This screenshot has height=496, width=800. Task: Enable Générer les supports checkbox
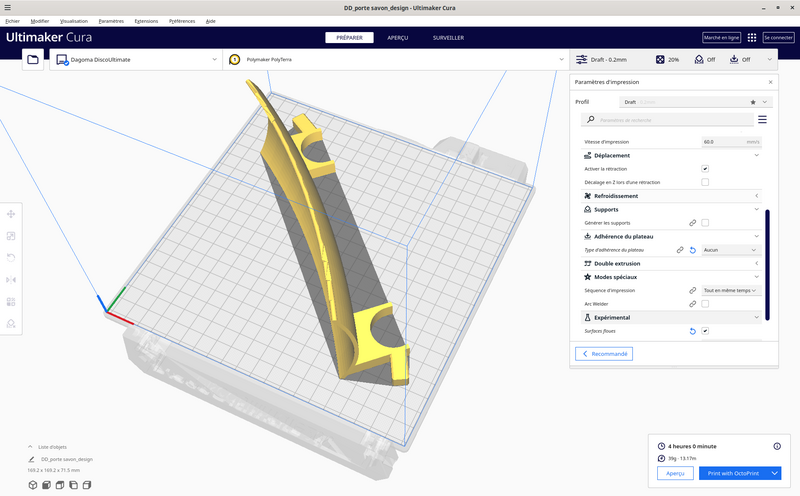click(x=705, y=223)
